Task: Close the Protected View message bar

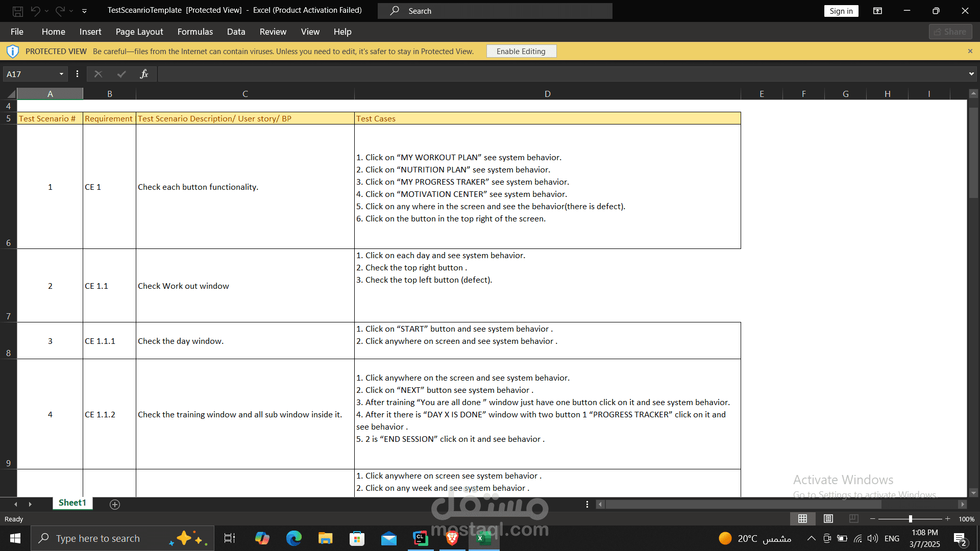Action: point(970,51)
